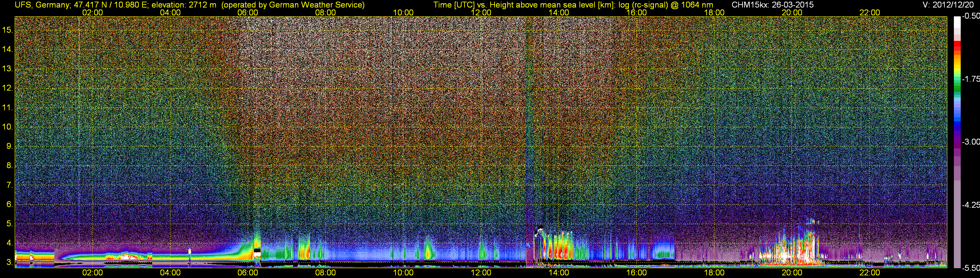Image resolution: width=980 pixels, height=278 pixels.
Task: Click the 5. km height axis label
Action: click(10, 223)
